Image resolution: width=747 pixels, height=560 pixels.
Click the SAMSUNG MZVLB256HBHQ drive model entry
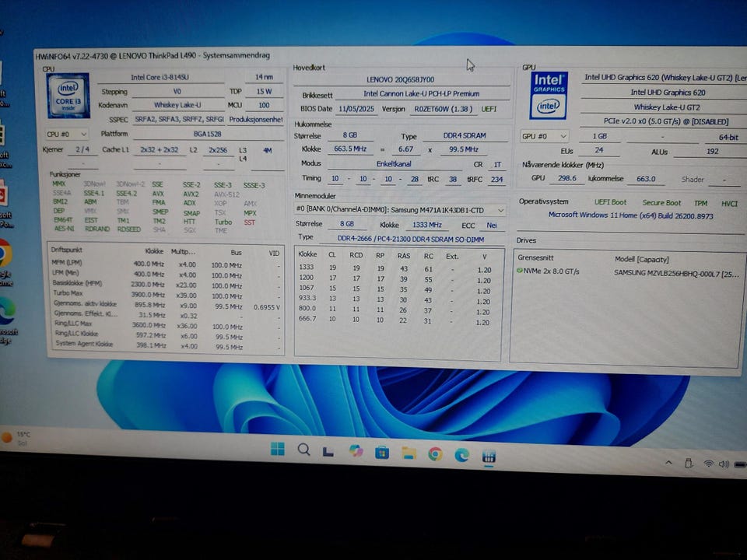[x=676, y=273]
